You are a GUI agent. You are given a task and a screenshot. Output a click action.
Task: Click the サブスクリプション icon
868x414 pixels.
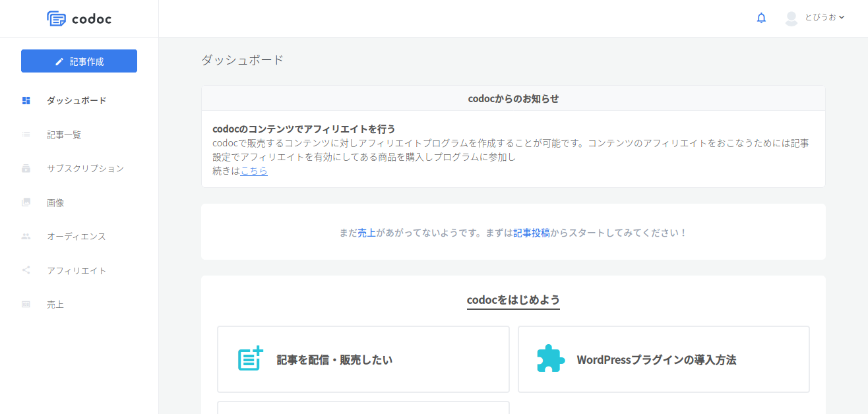(26, 169)
